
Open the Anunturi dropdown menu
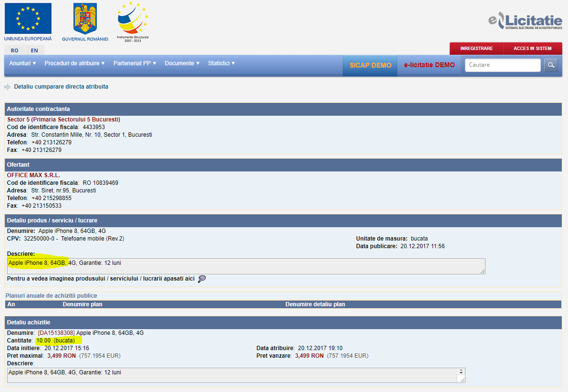point(22,63)
